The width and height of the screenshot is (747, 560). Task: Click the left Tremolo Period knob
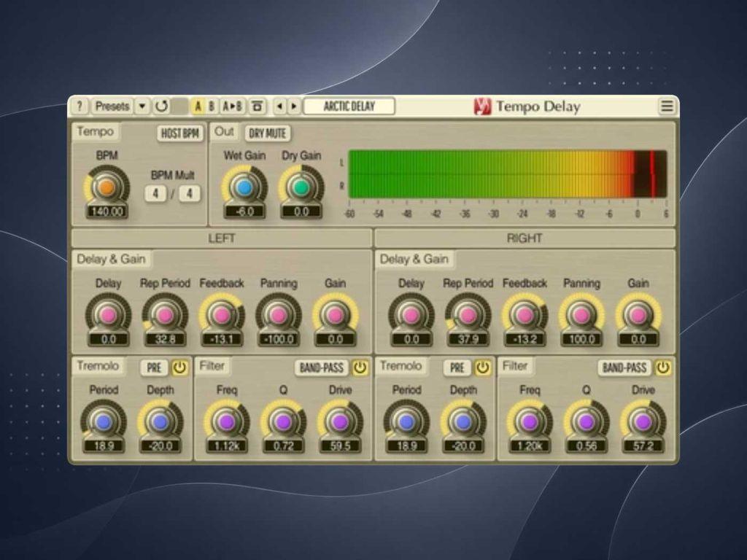tap(104, 421)
